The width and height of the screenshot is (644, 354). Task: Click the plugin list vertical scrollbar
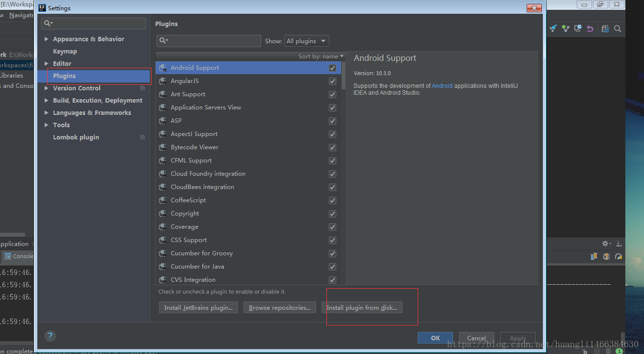[344, 76]
